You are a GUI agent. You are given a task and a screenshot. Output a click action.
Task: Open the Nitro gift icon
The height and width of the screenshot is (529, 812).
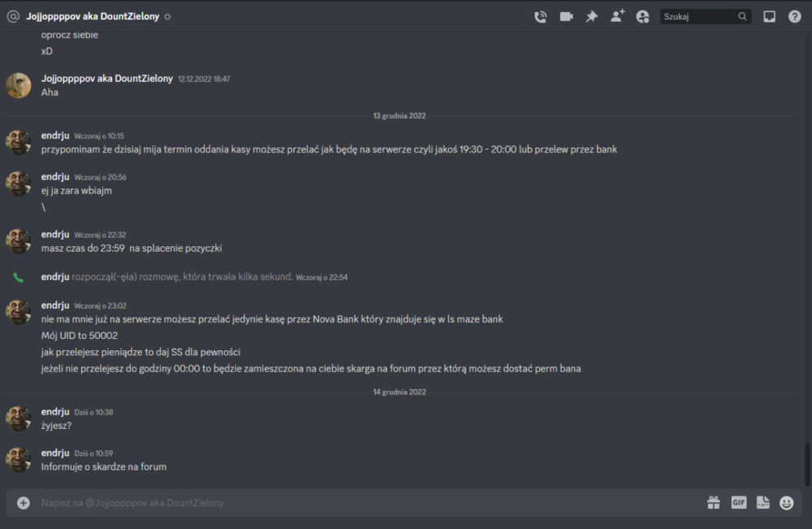click(714, 502)
